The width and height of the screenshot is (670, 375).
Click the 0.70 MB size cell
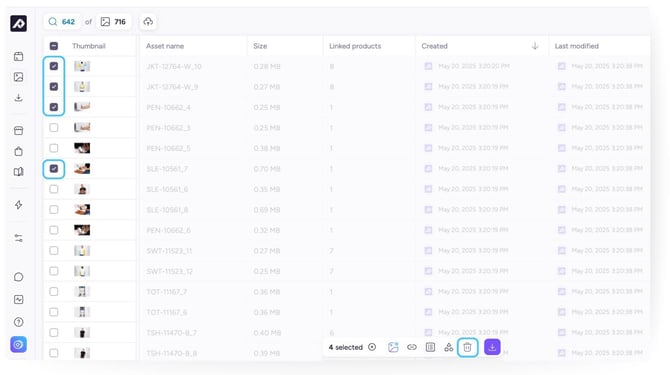tap(267, 169)
